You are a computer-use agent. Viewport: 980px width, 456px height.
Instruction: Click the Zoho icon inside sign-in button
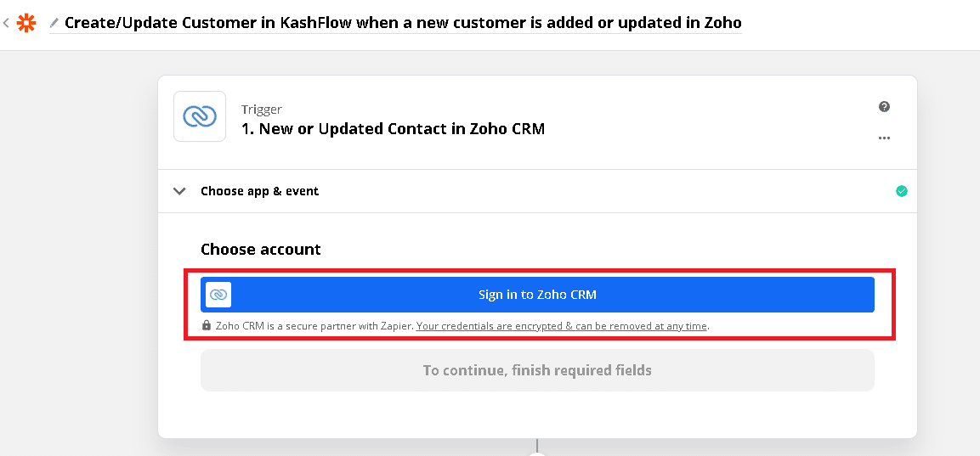[x=218, y=295]
